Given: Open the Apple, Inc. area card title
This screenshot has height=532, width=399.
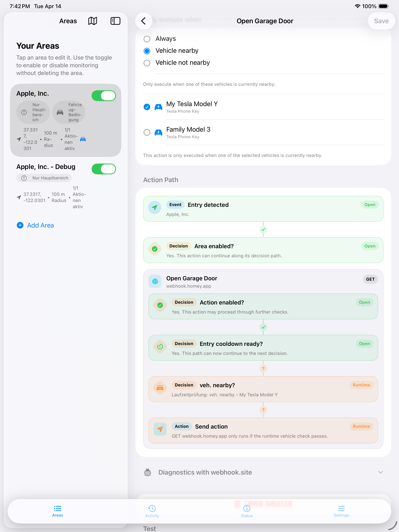Looking at the screenshot, I should (x=33, y=94).
